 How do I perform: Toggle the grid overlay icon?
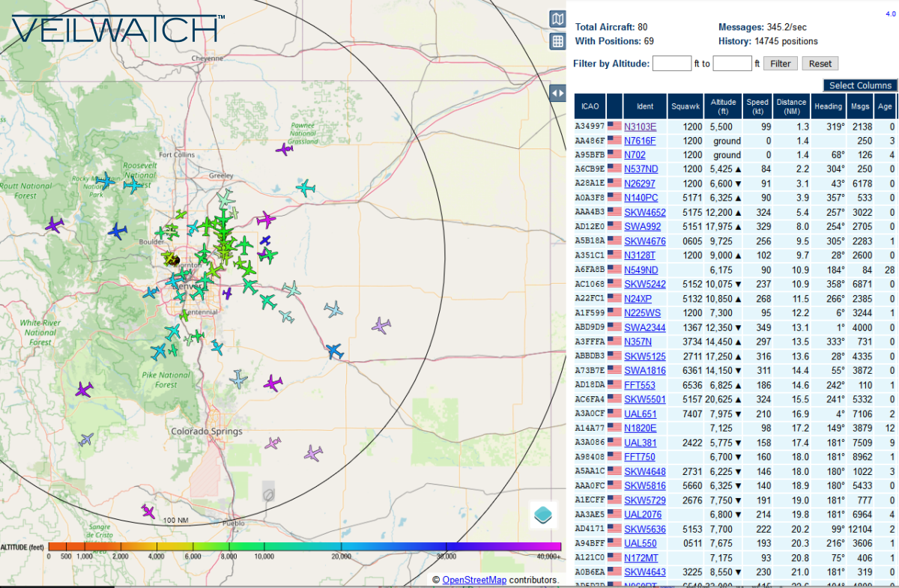tap(557, 41)
